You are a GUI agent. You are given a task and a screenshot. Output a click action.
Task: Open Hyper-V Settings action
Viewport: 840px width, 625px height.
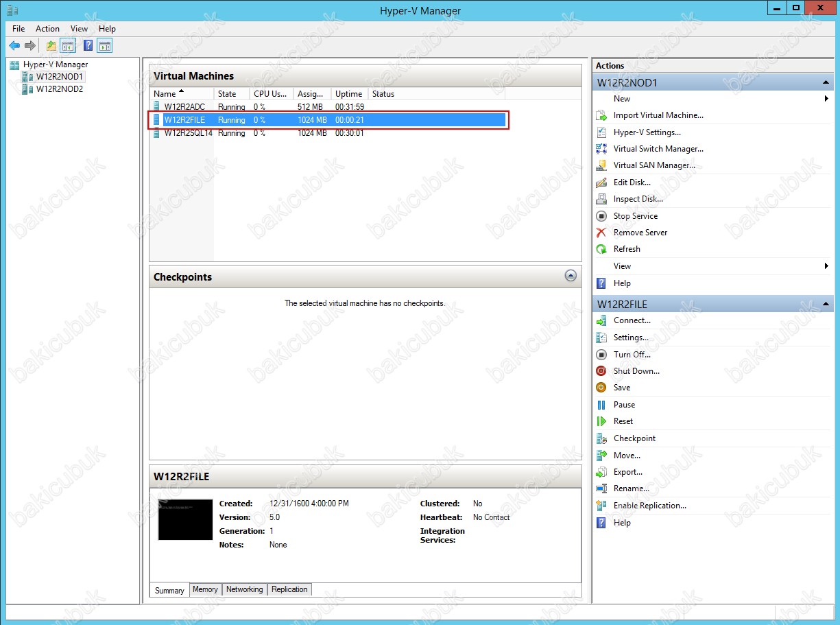point(647,132)
